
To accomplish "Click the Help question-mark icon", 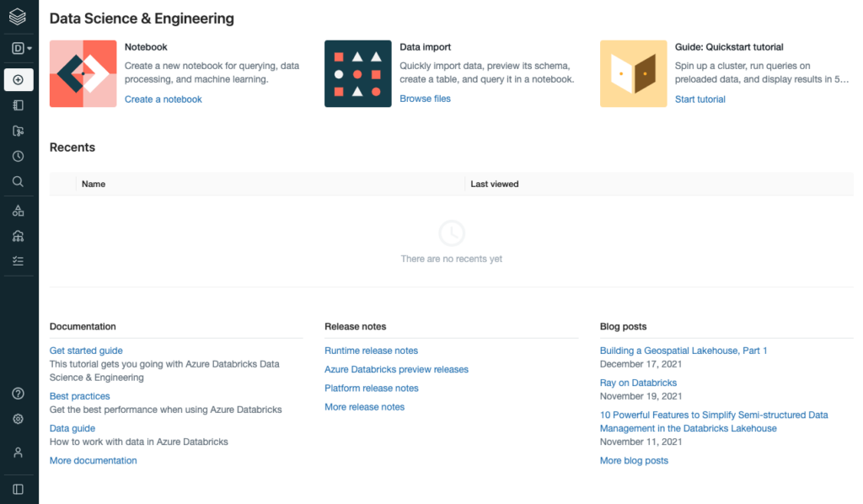I will click(x=18, y=393).
